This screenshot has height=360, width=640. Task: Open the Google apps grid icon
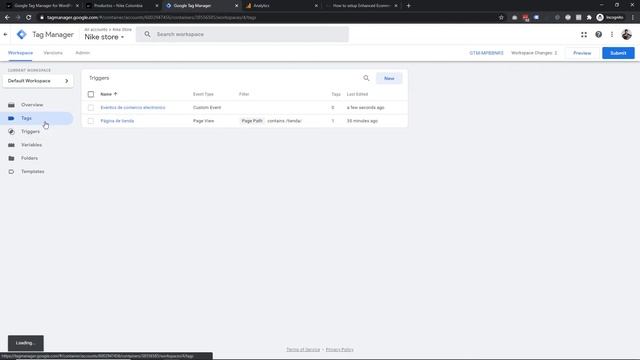coord(584,35)
